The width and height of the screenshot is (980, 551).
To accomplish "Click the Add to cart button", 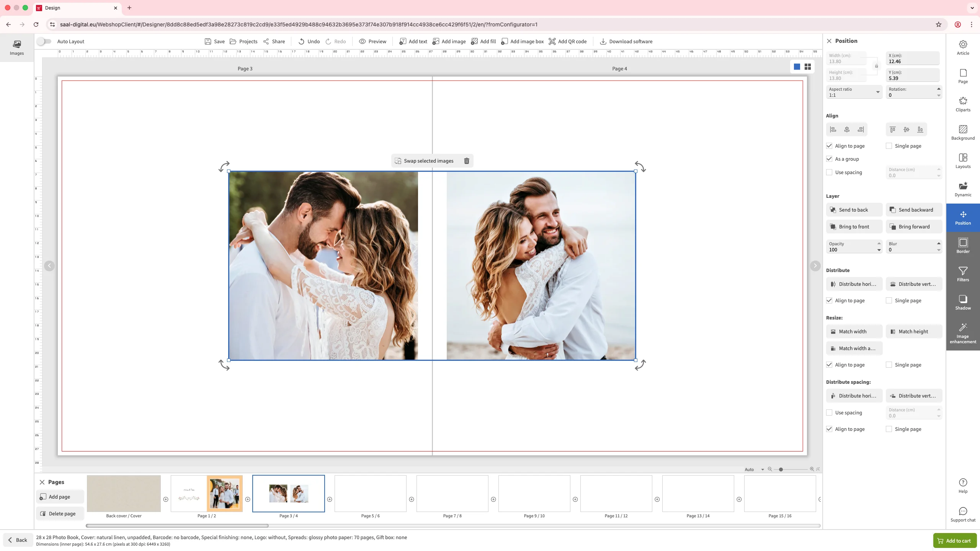I will (x=954, y=541).
